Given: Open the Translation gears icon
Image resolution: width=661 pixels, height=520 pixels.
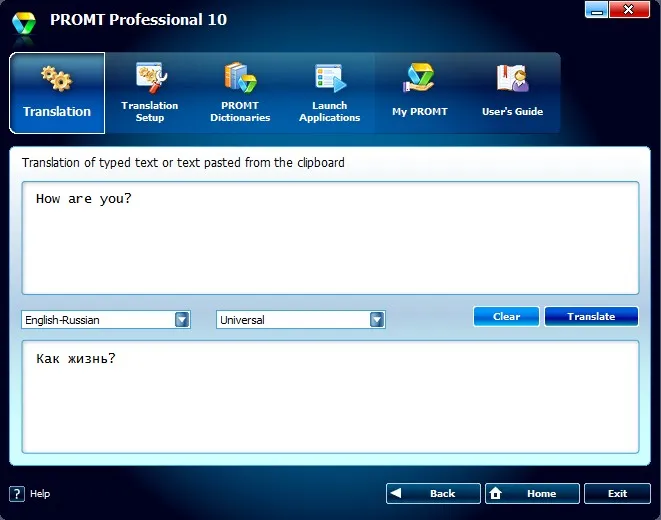Looking at the screenshot, I should tap(57, 78).
